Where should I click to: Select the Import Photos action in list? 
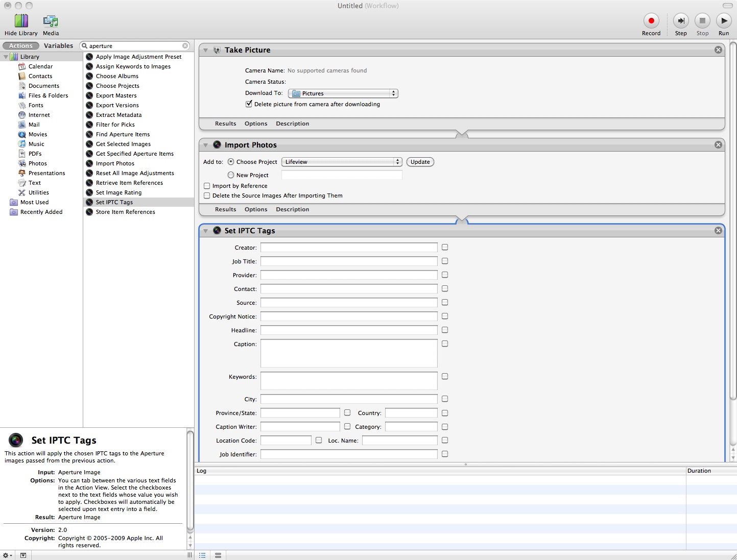pos(115,163)
